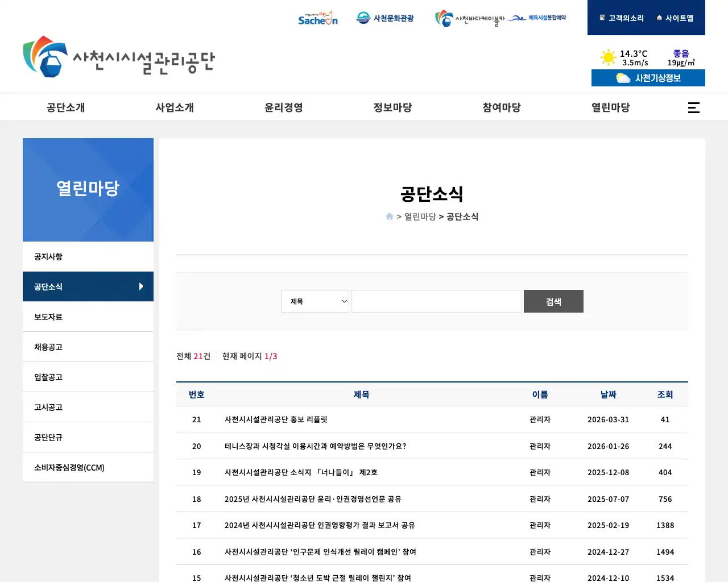Select 공단단규 in the sidebar
The image size is (728, 582).
click(x=88, y=437)
